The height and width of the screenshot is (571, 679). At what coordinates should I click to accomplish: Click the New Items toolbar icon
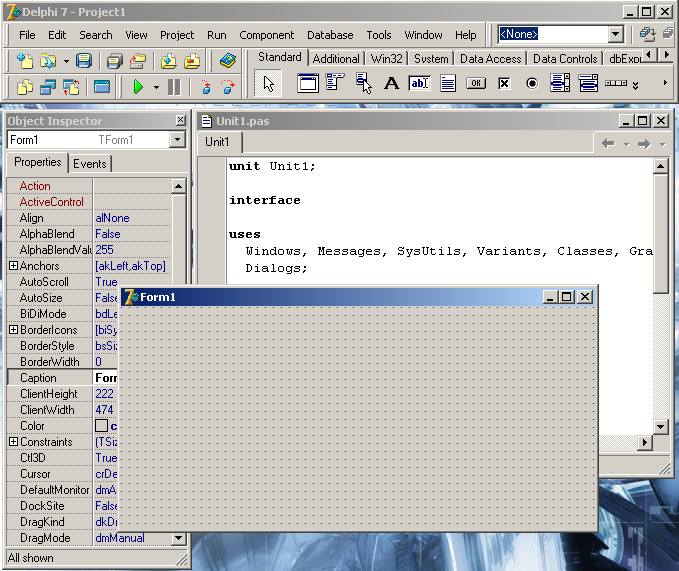pos(25,61)
